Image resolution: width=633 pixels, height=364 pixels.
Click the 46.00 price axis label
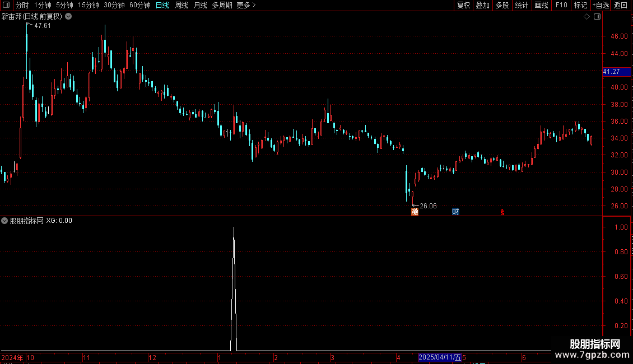click(x=619, y=36)
